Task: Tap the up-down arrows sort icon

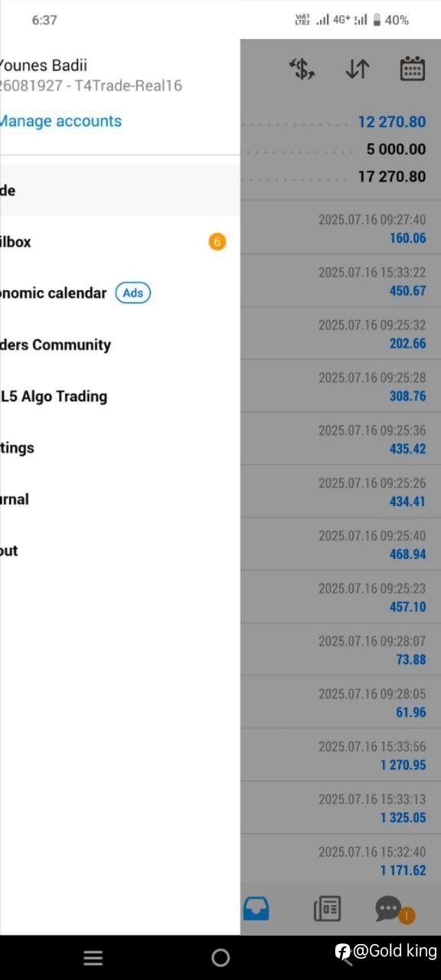Action: click(x=358, y=69)
